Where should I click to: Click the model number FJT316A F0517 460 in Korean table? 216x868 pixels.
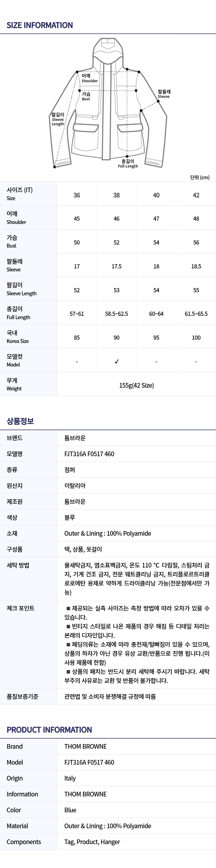(x=89, y=454)
